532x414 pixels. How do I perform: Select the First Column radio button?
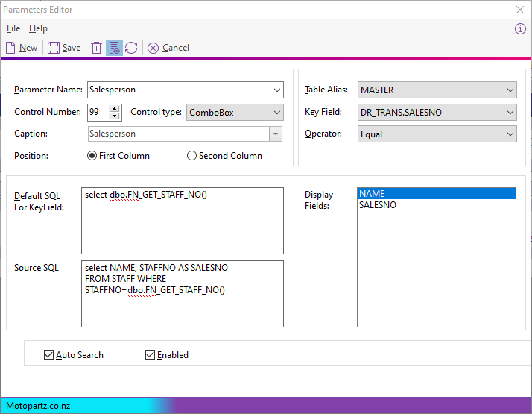[x=92, y=156]
